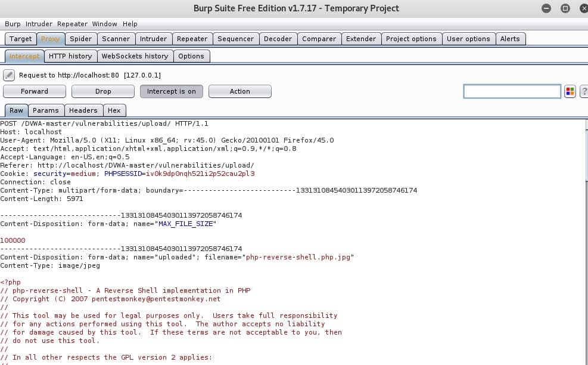The width and height of the screenshot is (588, 365).
Task: Minimize the Burp Suite window
Action: (546, 8)
